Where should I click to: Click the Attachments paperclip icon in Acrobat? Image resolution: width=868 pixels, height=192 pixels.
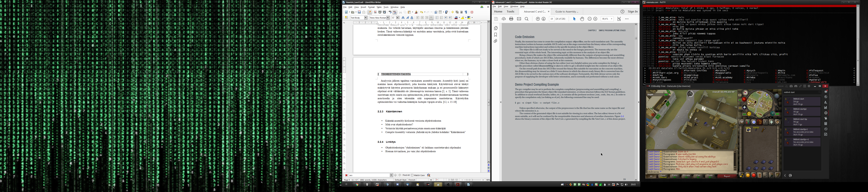coord(496,41)
